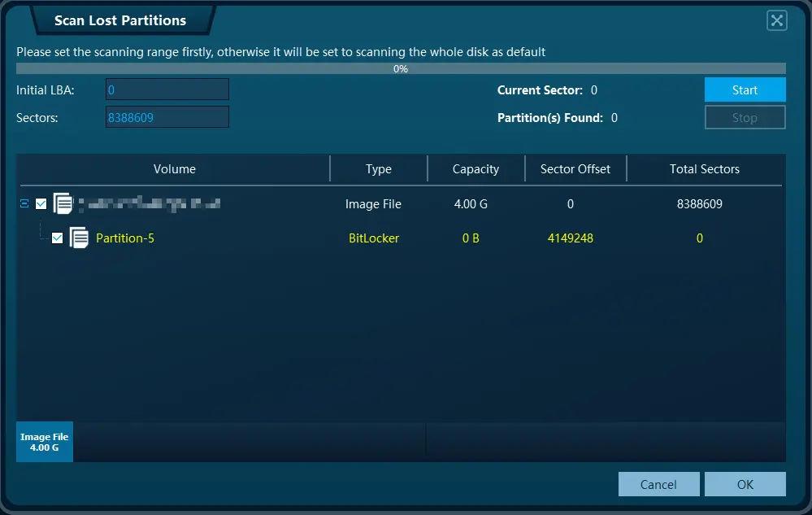Viewport: 812px width, 515px height.
Task: Click the Sector Offset column header
Action: (575, 168)
